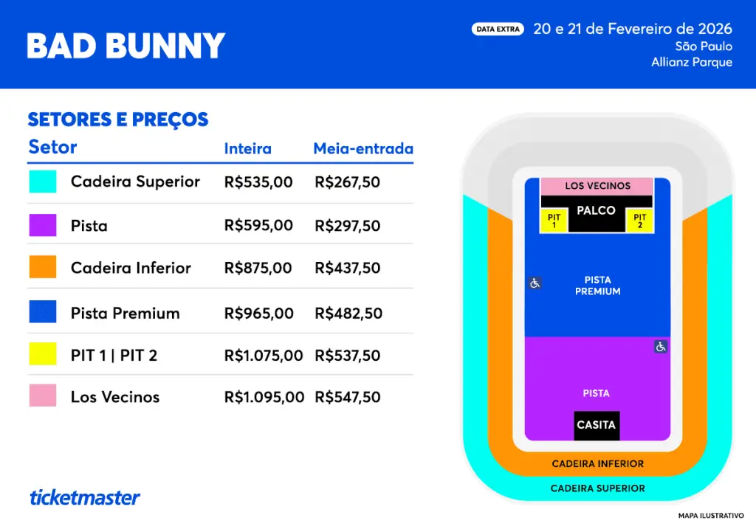
Task: Click the orange Cadeira Inferior legend swatch
Action: [x=43, y=267]
